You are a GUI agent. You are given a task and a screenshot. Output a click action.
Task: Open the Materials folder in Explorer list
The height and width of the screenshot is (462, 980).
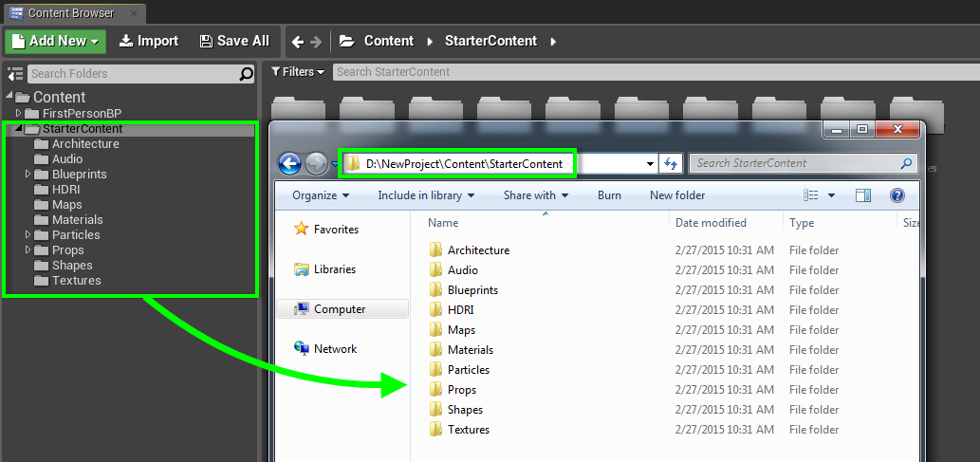coord(470,350)
